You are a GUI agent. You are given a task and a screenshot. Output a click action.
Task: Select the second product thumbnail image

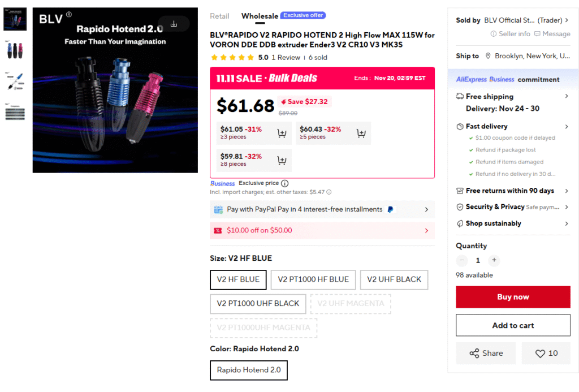pos(15,50)
